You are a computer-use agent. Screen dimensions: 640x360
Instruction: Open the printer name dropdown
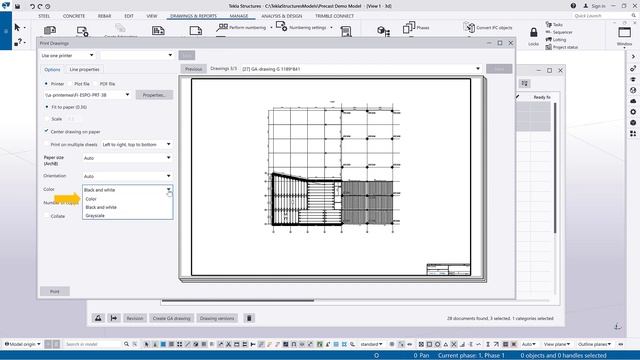coord(87,95)
